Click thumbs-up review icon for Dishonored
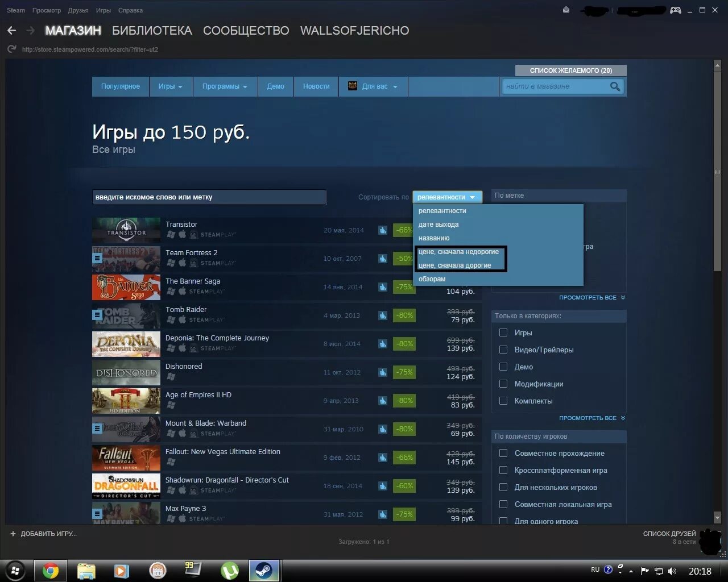This screenshot has height=582, width=728. coord(383,372)
